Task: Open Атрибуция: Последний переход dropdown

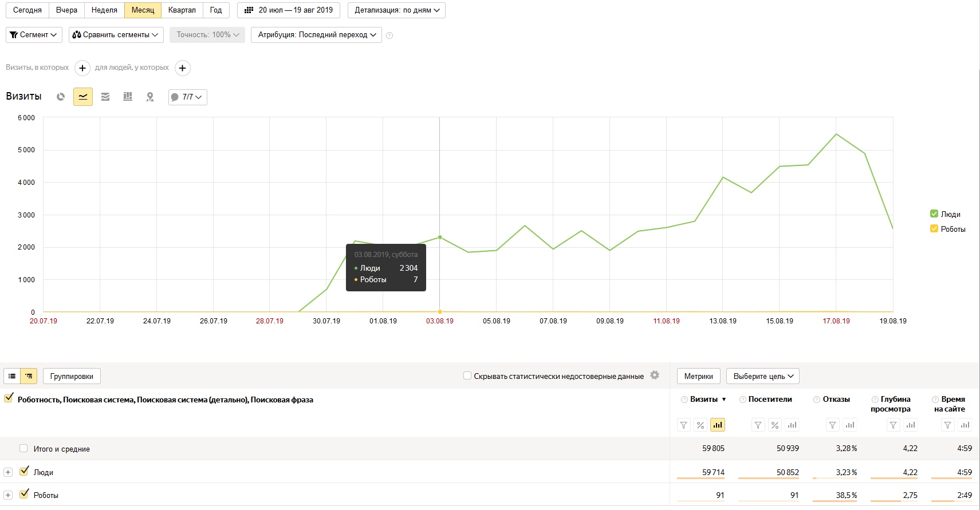Action: pyautogui.click(x=316, y=35)
